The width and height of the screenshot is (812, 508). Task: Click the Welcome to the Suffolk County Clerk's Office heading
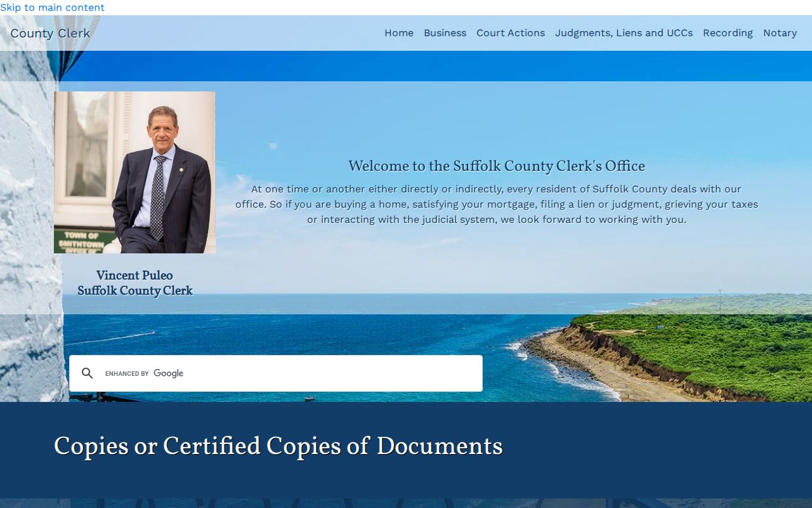point(497,166)
